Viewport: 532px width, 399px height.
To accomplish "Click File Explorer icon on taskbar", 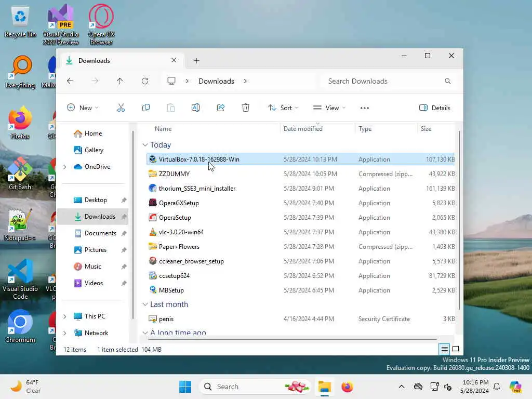I will (324, 387).
